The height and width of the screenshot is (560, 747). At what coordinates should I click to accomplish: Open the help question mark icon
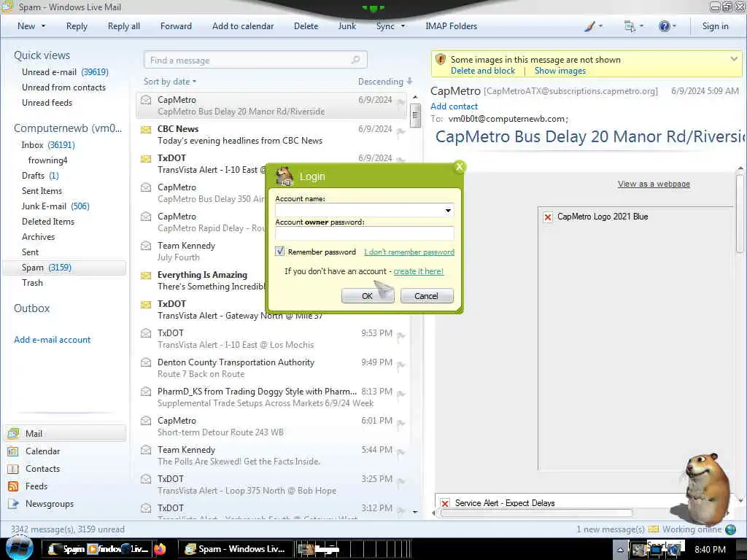tap(664, 26)
